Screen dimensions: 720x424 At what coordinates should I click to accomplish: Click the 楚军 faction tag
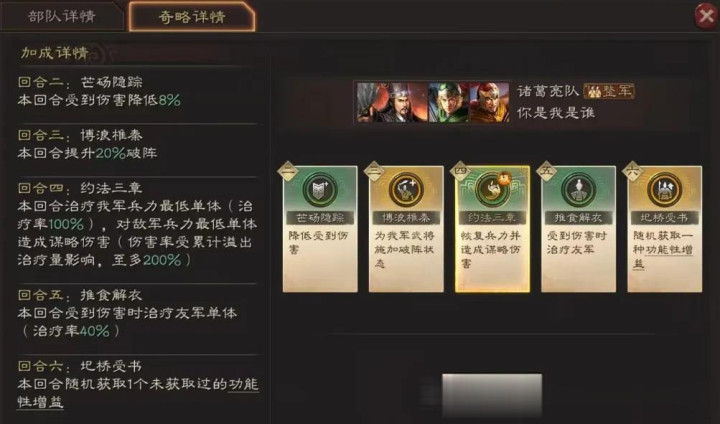pyautogui.click(x=609, y=91)
